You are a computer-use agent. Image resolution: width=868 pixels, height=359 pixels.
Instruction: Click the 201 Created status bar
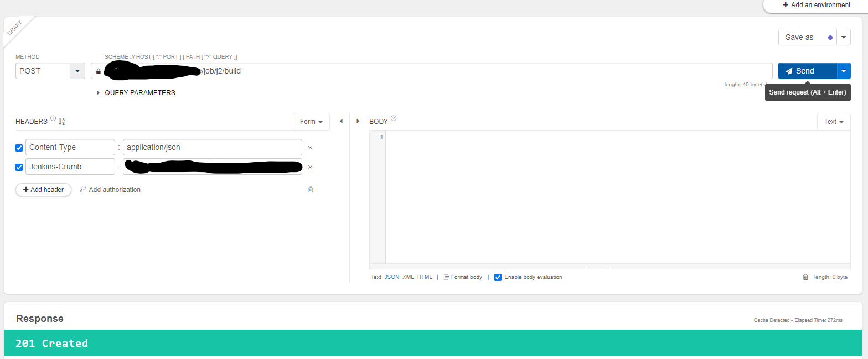pyautogui.click(x=433, y=343)
